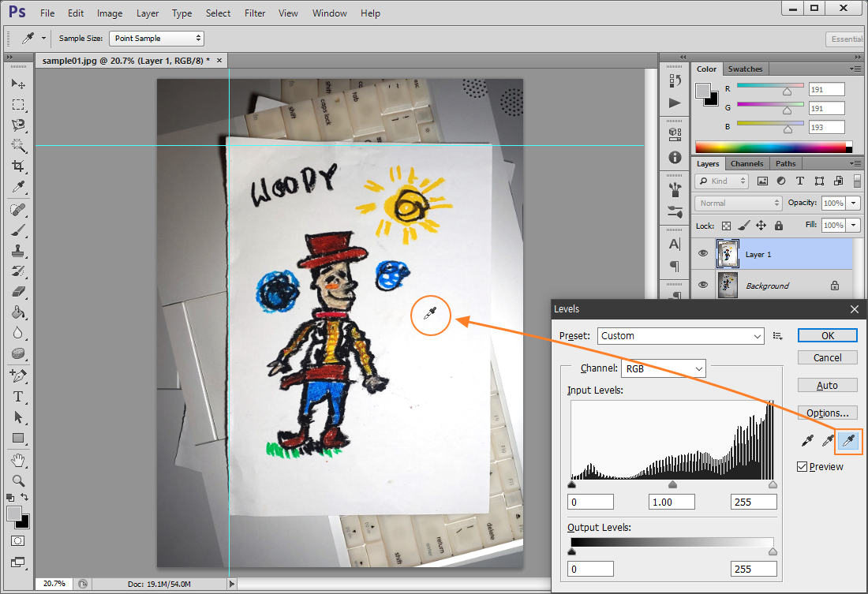The height and width of the screenshot is (594, 868).
Task: Click the white point eyedropper in Levels
Action: (x=848, y=441)
